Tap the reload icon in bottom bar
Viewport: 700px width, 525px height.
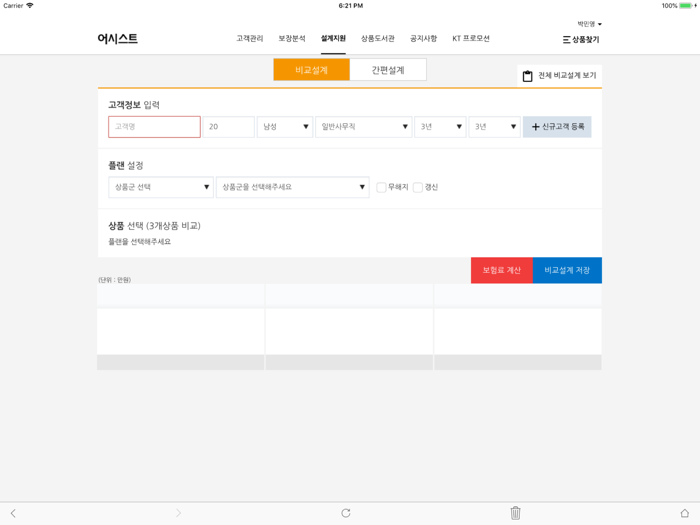pos(346,513)
